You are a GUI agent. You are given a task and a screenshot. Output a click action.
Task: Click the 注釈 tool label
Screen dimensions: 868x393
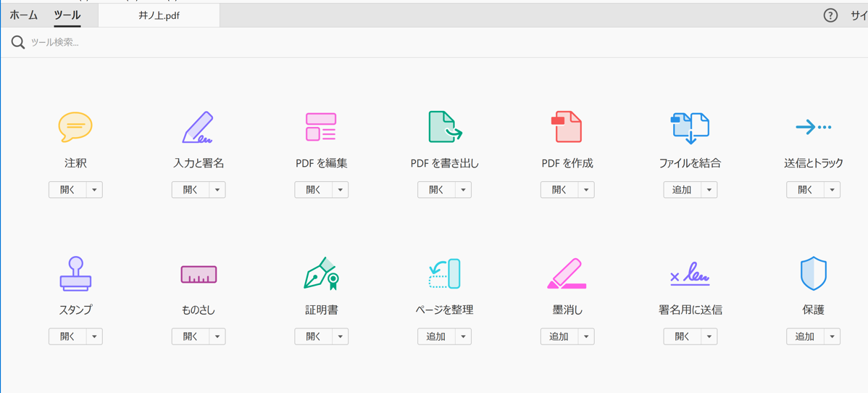pyautogui.click(x=75, y=164)
